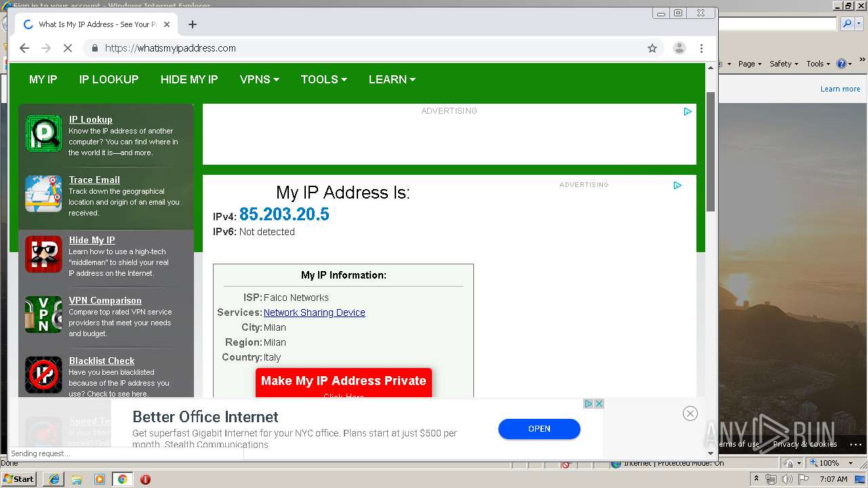Click the Internet Explorer search magnifier button
The height and width of the screenshot is (488, 868).
tap(846, 24)
